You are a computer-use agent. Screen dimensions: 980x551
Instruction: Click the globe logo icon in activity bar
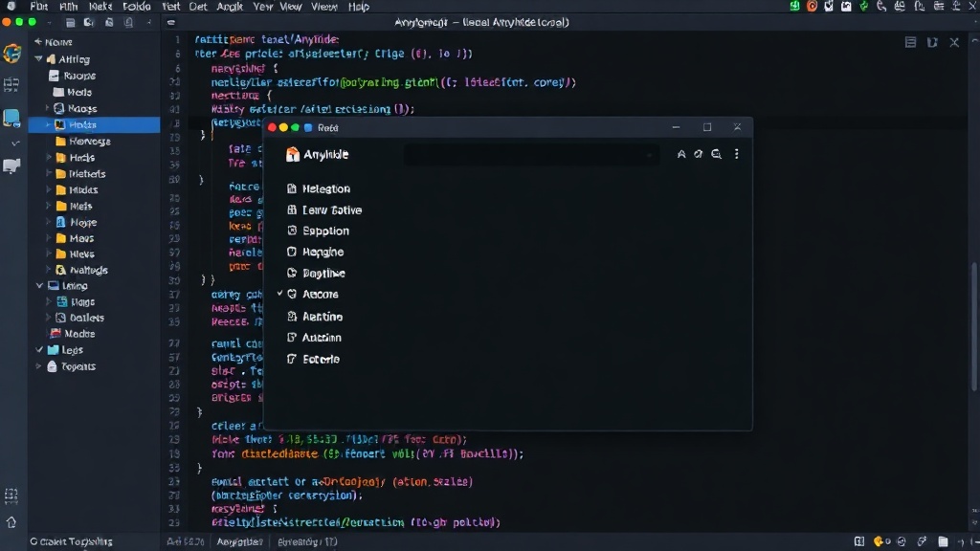(x=11, y=54)
